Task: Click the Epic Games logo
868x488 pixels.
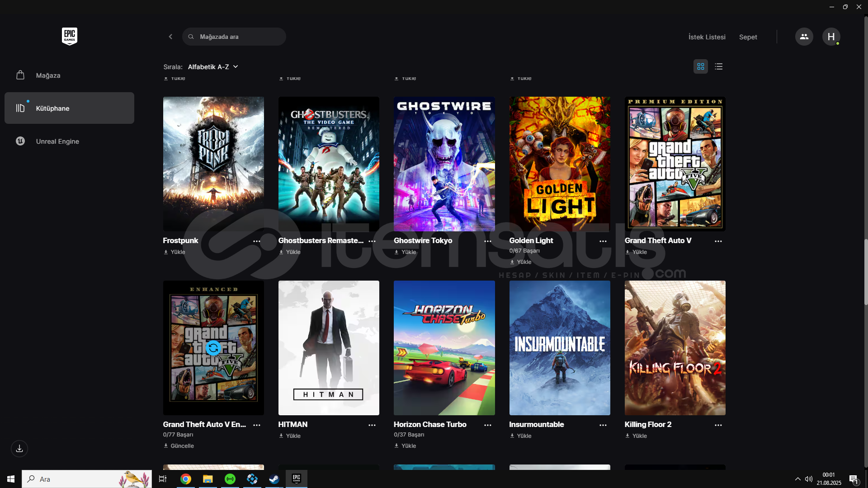Action: [70, 36]
